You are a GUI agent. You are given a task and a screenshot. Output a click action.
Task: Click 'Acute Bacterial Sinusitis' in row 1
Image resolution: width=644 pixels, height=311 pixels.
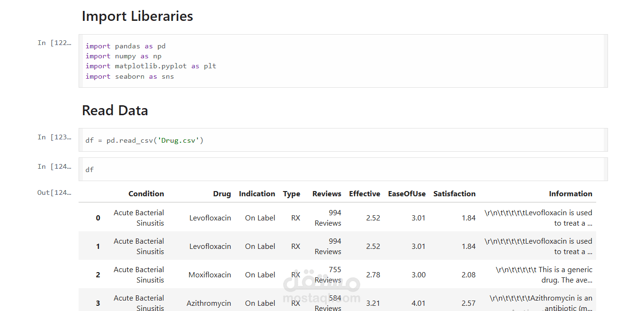pos(139,247)
